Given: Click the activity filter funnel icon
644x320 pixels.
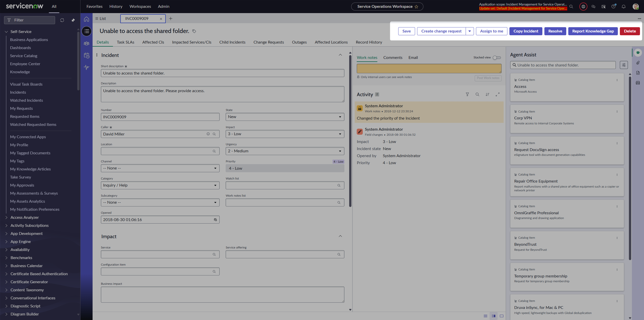Looking at the screenshot, I should point(467,94).
